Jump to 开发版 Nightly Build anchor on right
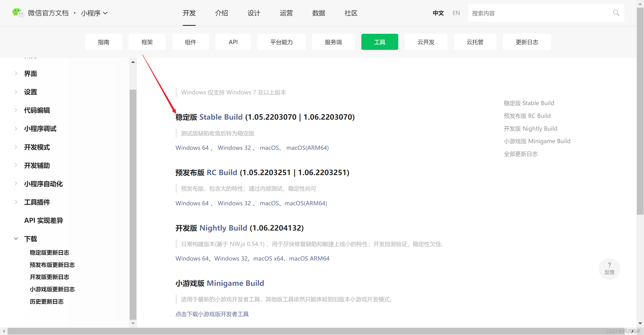Viewport: 644px width, 335px height. pyautogui.click(x=530, y=129)
